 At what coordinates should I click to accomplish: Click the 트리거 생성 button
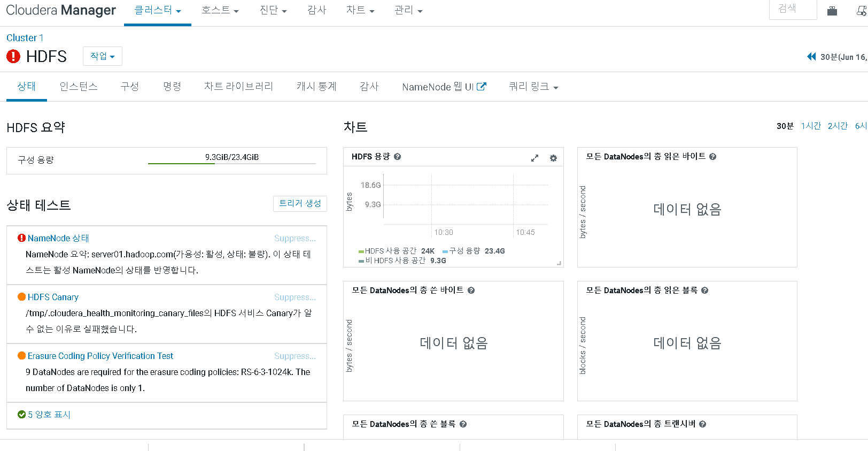click(300, 204)
